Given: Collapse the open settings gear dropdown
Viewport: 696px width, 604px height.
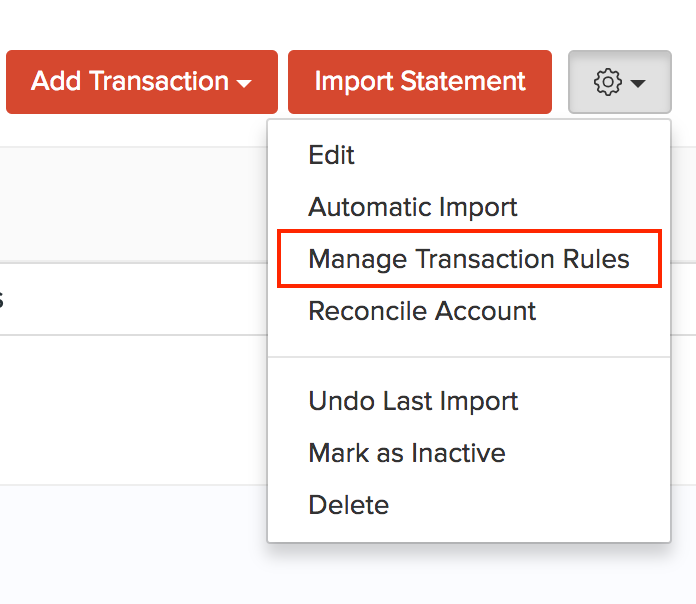Looking at the screenshot, I should (619, 82).
